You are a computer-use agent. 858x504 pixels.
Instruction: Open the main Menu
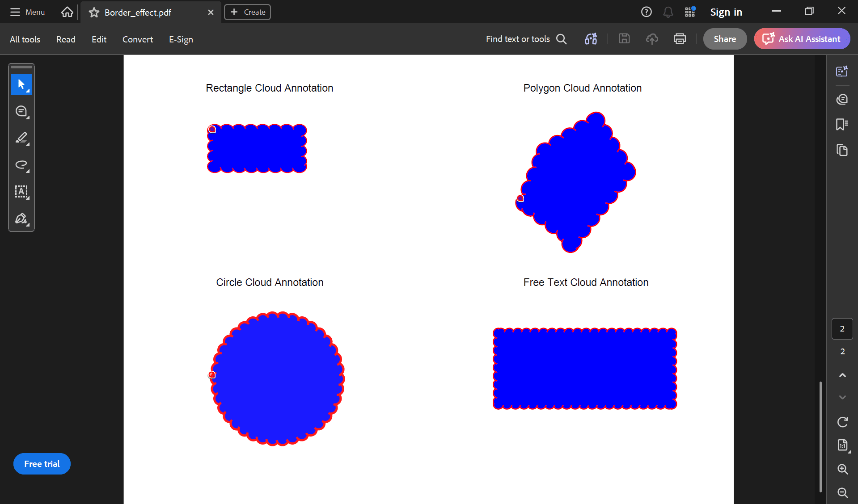27,12
